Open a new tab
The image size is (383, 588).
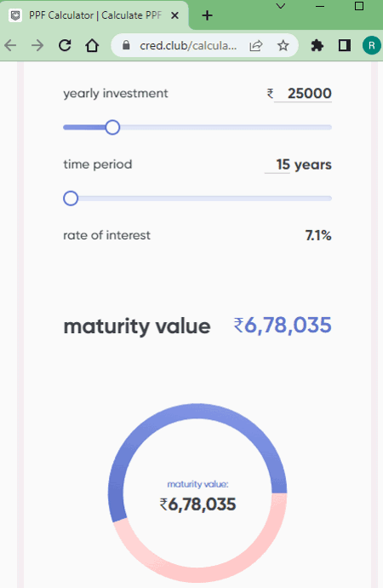[207, 15]
